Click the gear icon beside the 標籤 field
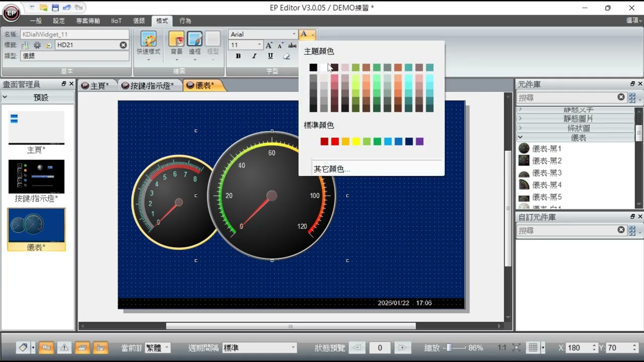This screenshot has width=644, height=362. 37,45
